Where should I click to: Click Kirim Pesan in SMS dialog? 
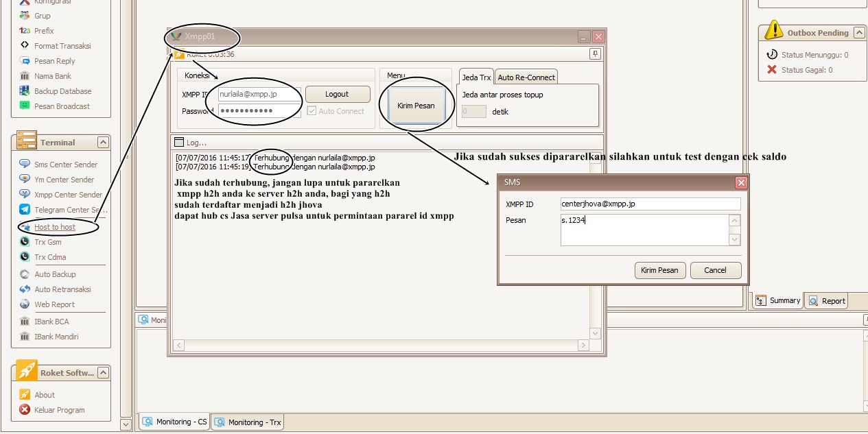click(659, 270)
